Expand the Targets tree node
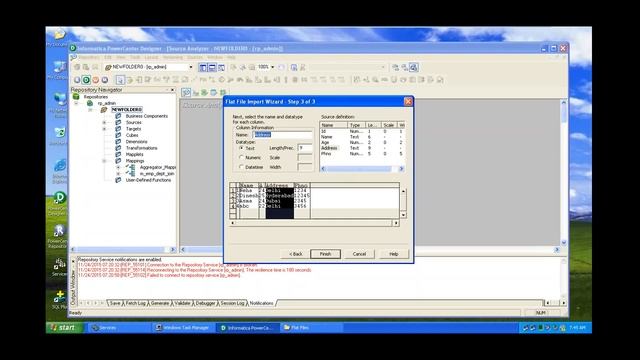This screenshot has height=360, width=640. coord(104,129)
